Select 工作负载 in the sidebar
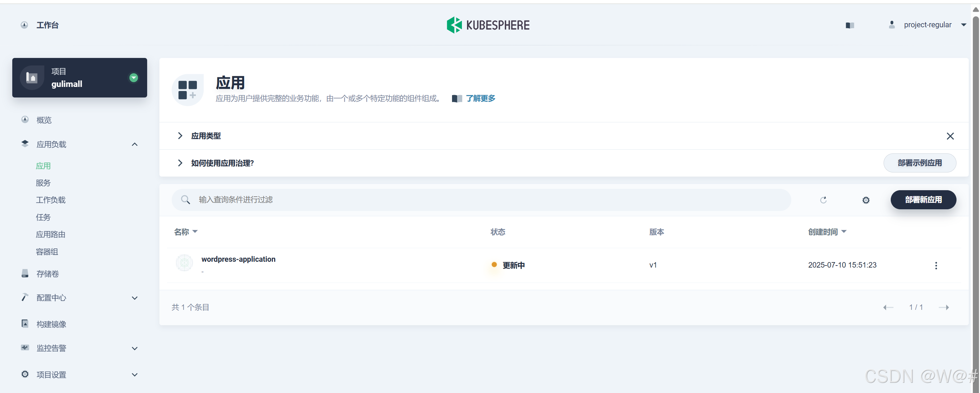 pyautogui.click(x=51, y=200)
